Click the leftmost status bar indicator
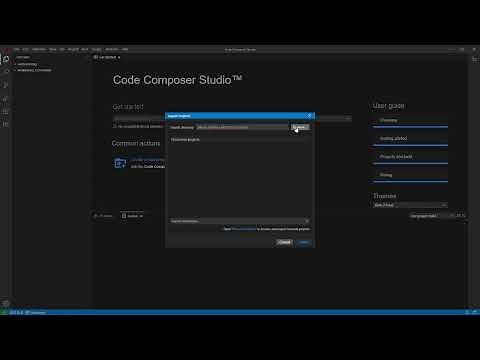 [x=3, y=312]
